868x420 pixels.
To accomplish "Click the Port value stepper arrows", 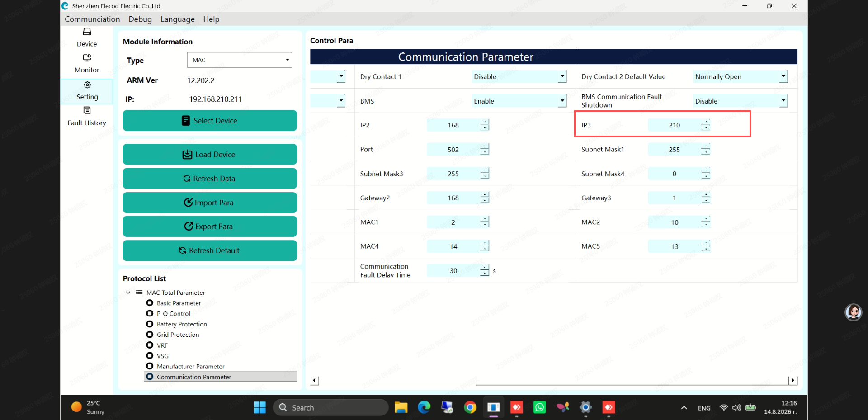I will point(485,149).
